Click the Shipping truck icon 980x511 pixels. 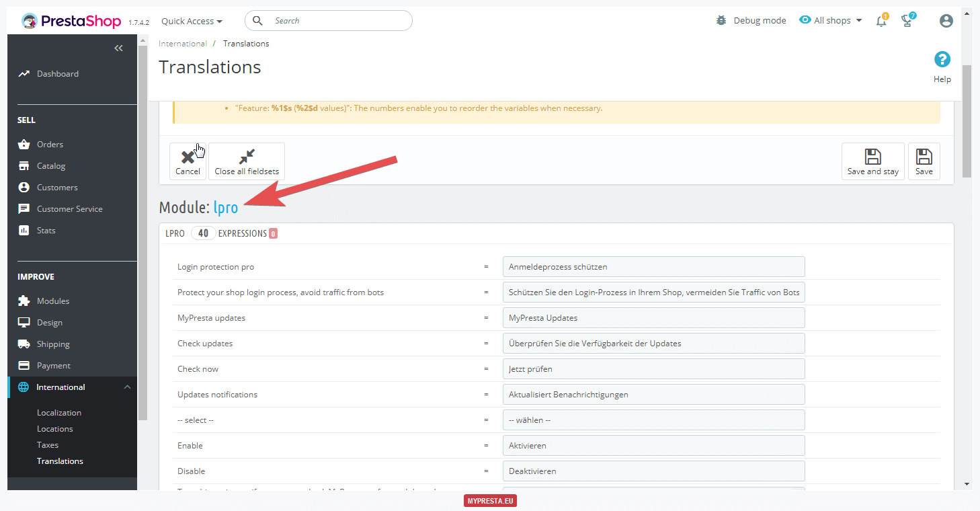click(24, 344)
